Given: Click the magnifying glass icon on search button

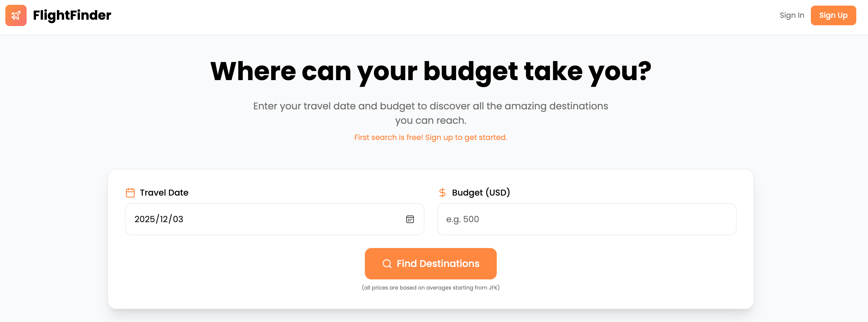Looking at the screenshot, I should point(387,264).
